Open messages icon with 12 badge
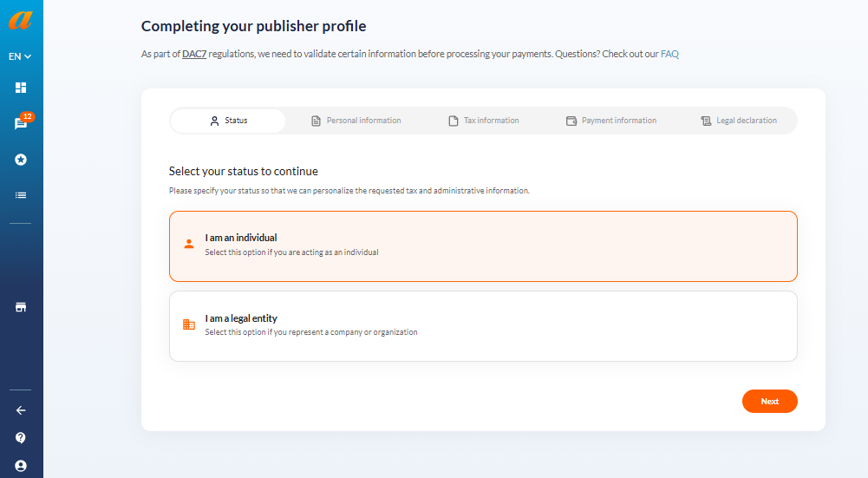Image resolution: width=868 pixels, height=478 pixels. coord(21,123)
